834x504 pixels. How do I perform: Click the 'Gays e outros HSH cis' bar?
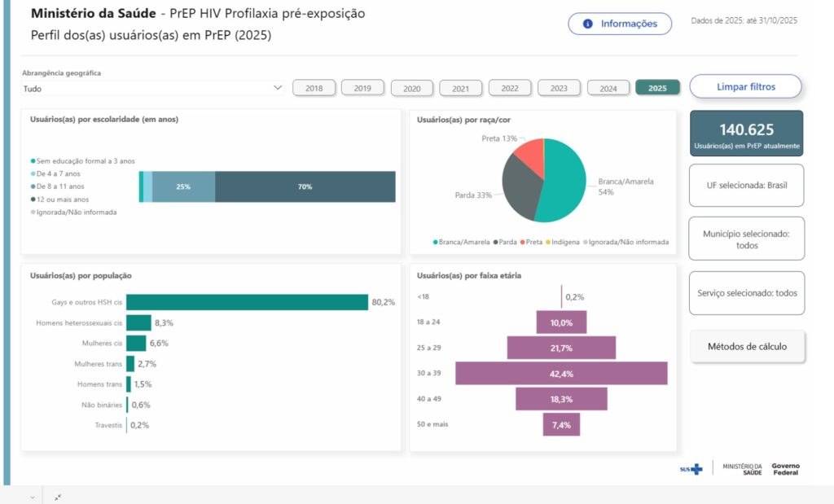248,302
